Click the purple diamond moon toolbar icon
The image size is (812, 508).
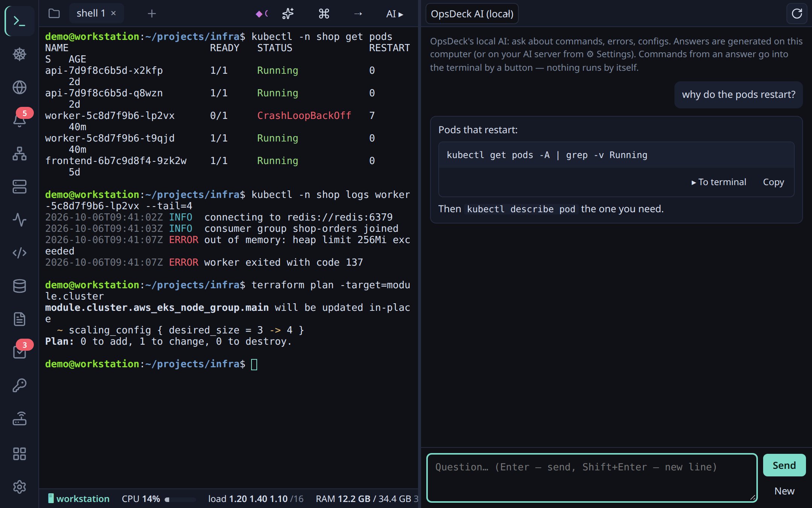coord(262,14)
